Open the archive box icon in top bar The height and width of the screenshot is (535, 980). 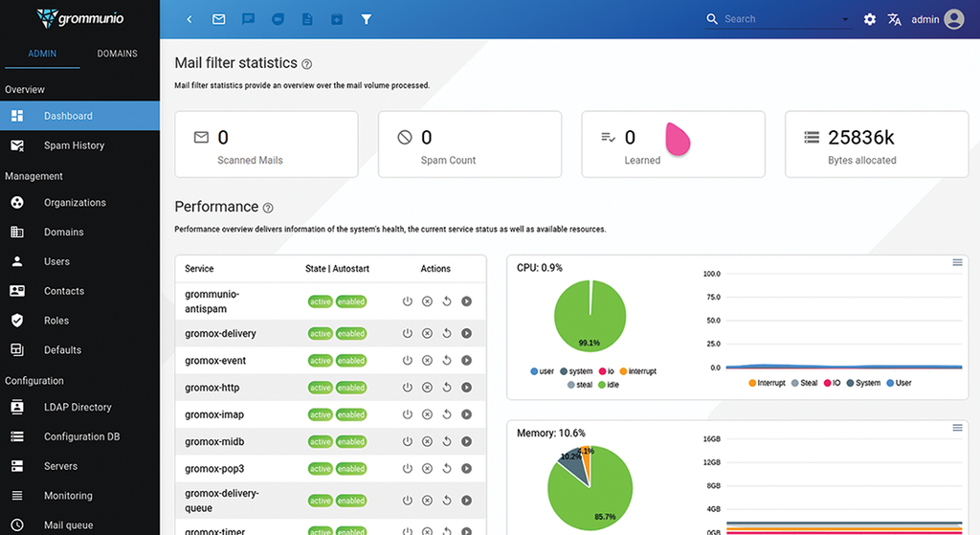point(337,19)
